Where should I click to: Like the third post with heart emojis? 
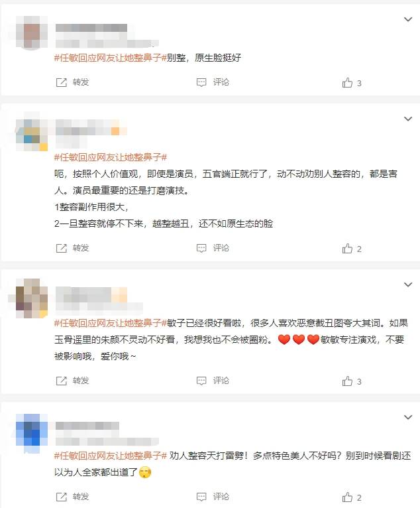click(x=347, y=381)
